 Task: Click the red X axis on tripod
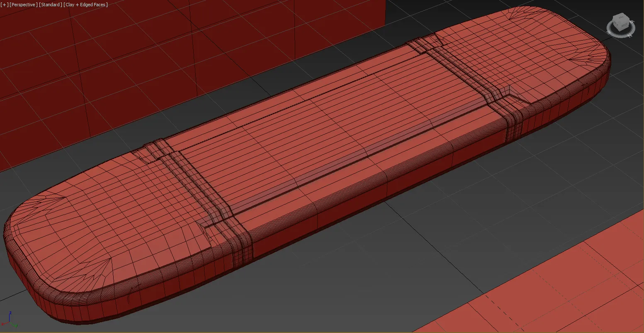[x=3, y=324]
